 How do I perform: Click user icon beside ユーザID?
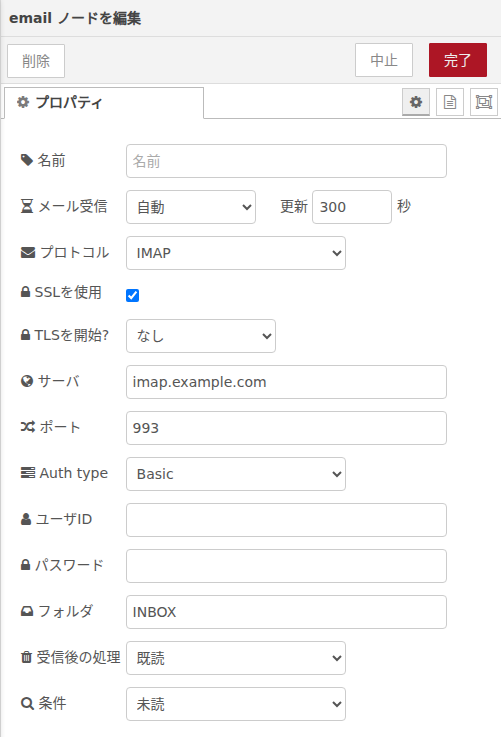tap(26, 519)
